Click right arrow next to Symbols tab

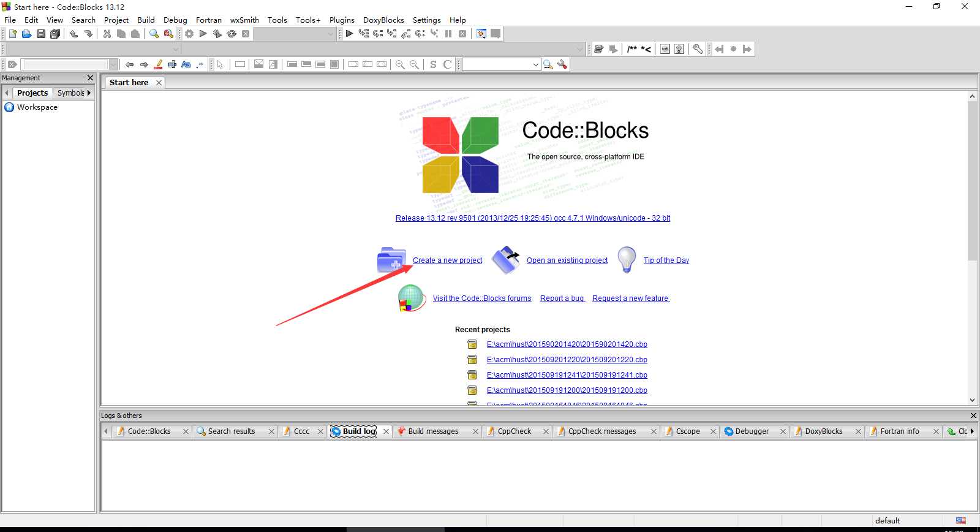pyautogui.click(x=89, y=93)
